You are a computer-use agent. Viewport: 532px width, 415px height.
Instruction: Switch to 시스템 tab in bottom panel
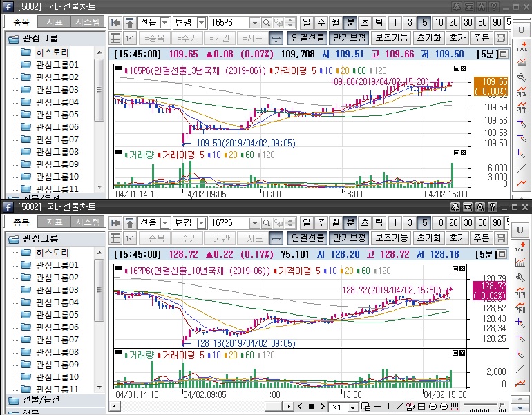(x=88, y=222)
